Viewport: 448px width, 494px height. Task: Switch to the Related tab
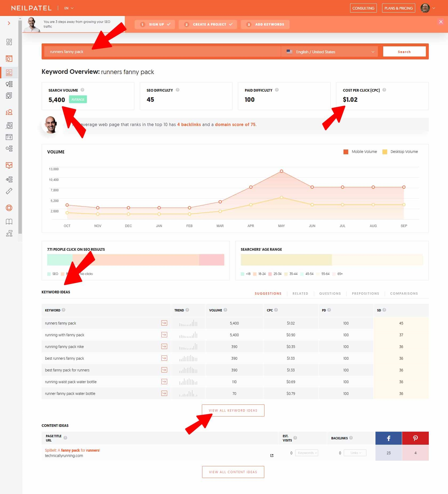point(300,293)
